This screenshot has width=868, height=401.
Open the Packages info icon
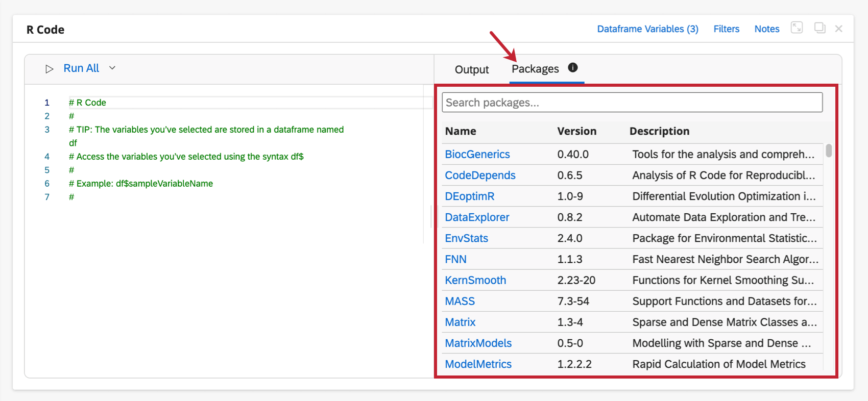[573, 67]
